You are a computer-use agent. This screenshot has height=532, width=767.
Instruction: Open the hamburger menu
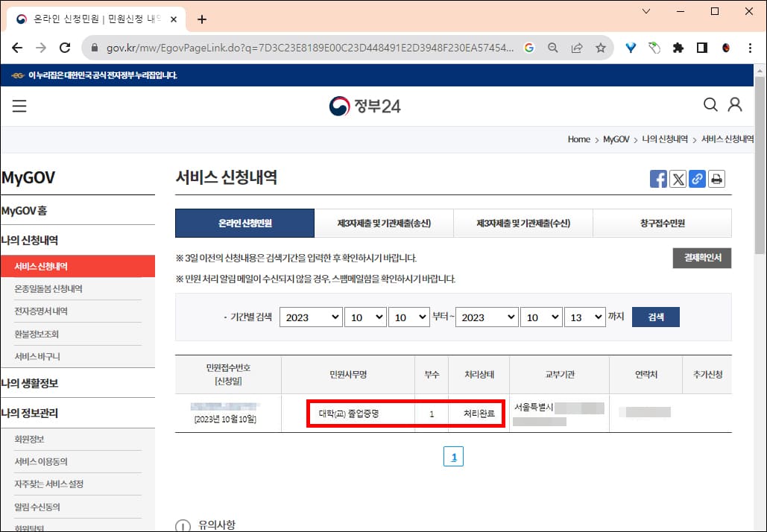click(19, 105)
